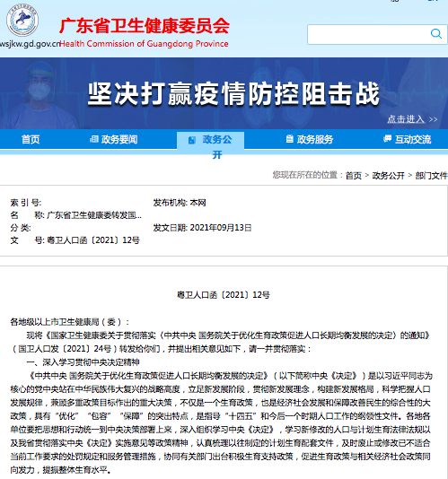The width and height of the screenshot is (448, 479).
Task: Click the 广东省卫生健康委员会 site title
Action: coord(144,26)
